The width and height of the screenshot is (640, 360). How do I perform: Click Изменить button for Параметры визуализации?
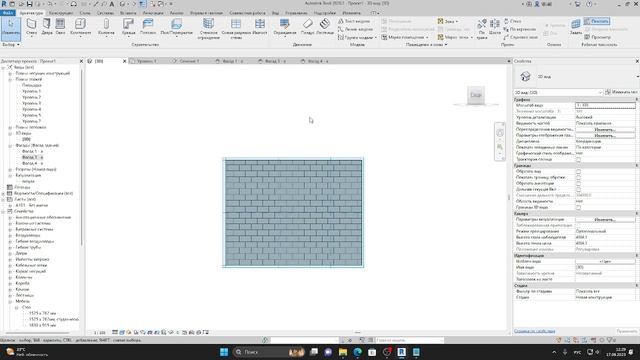point(605,220)
